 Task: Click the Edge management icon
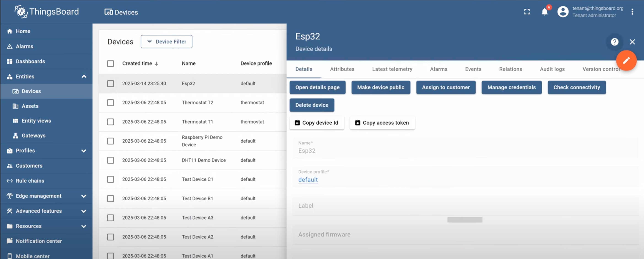10,196
